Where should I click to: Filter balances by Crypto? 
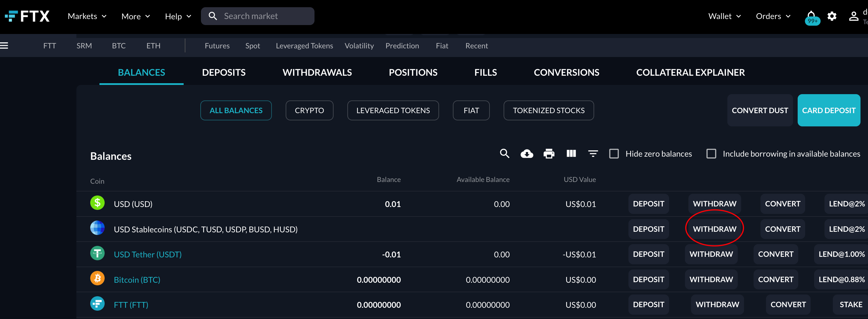309,110
